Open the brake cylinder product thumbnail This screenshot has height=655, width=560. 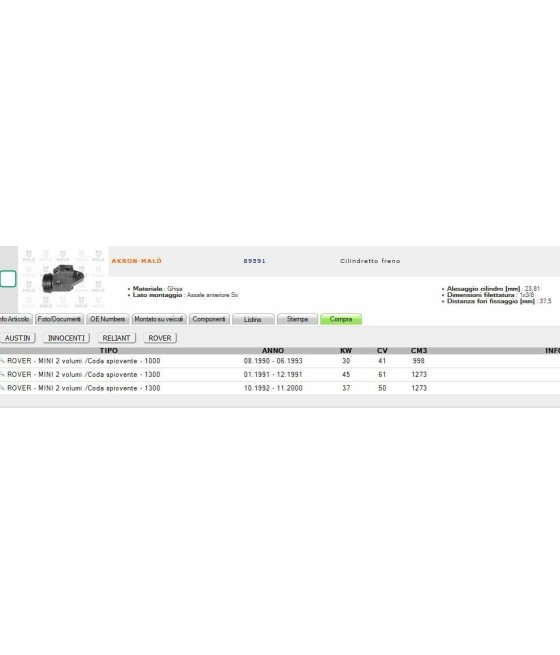pyautogui.click(x=63, y=278)
